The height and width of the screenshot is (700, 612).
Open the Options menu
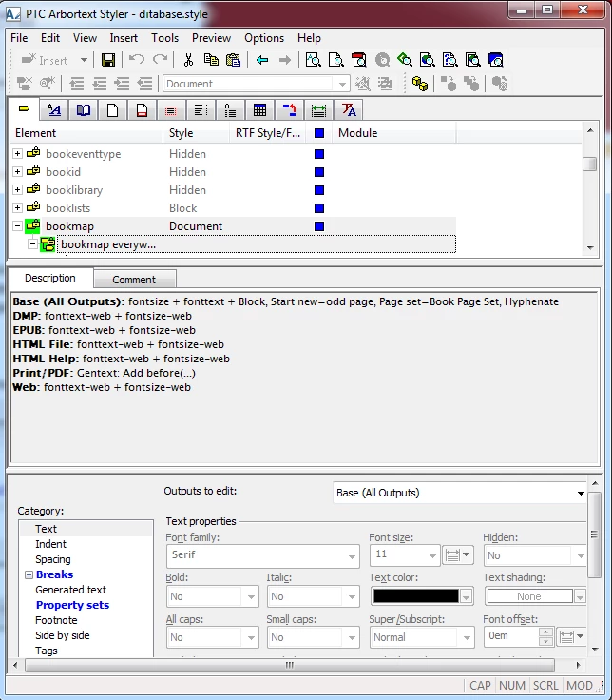coord(264,38)
